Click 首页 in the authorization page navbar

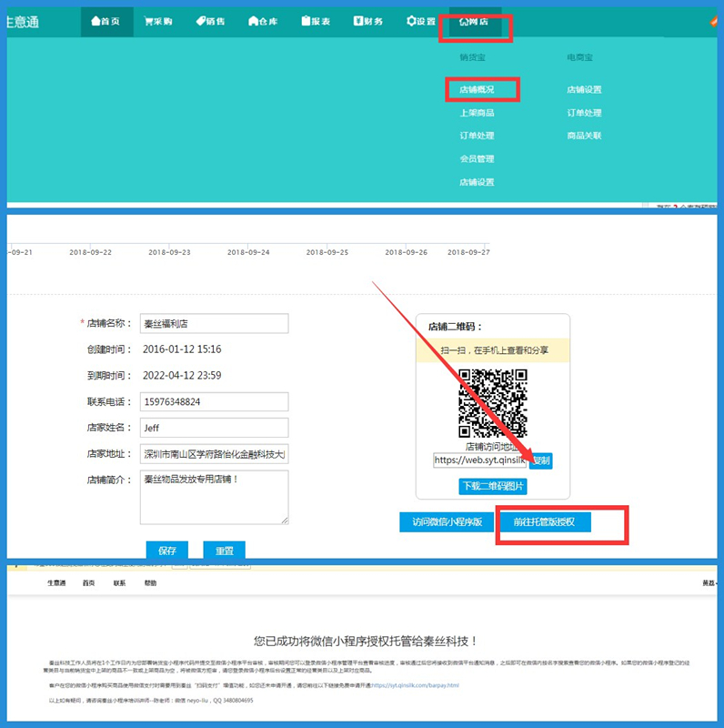[x=88, y=582]
